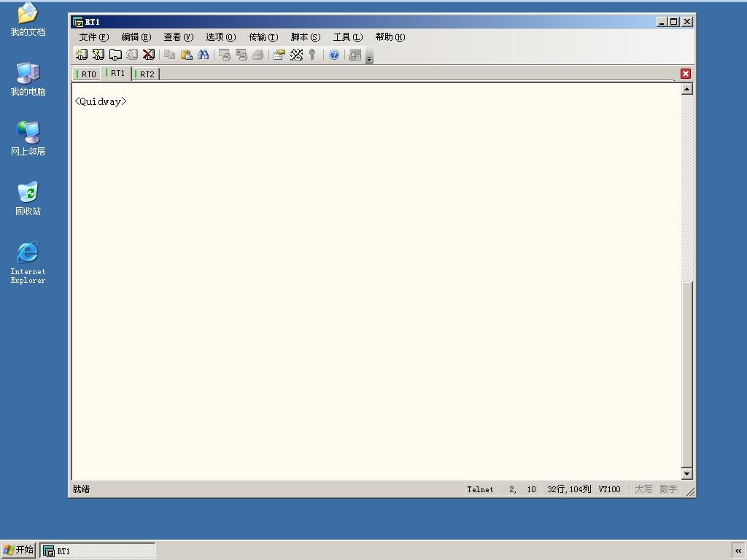The image size is (747, 560).
Task: Click the Connect in Tab icon
Action: (115, 55)
